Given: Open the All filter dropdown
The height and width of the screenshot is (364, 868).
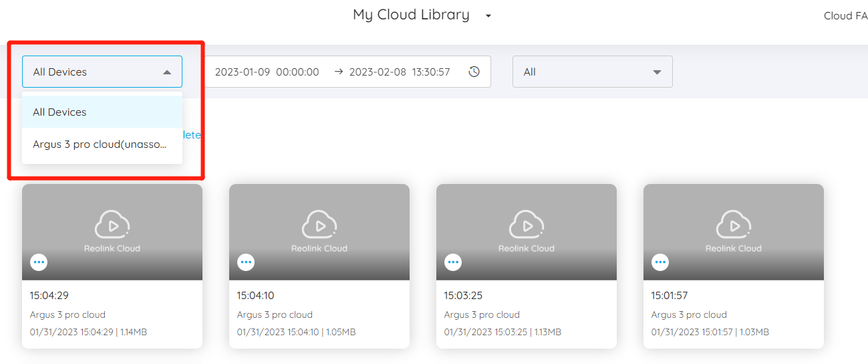Looking at the screenshot, I should pos(593,72).
